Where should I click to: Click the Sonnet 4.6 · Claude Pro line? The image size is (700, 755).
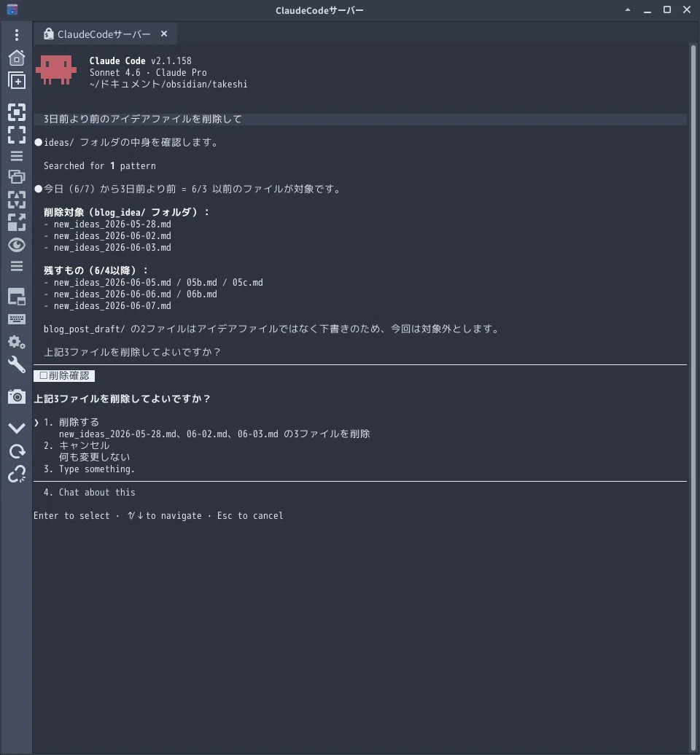pos(148,72)
